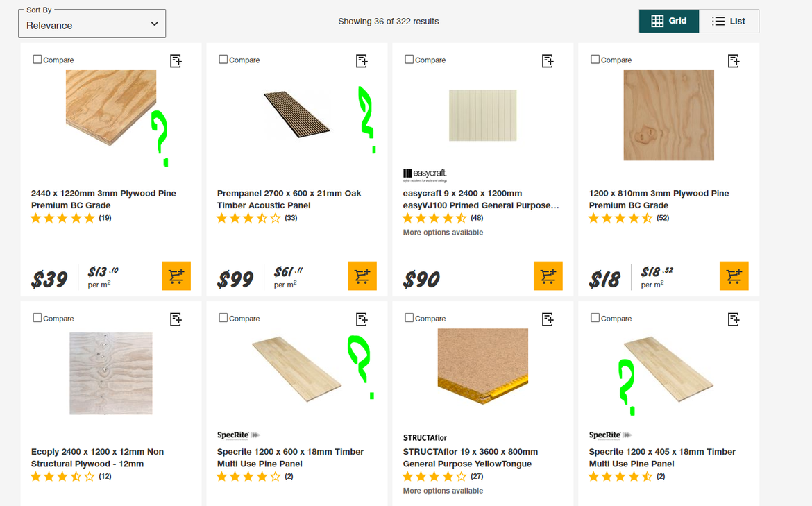Switch to List view
The height and width of the screenshot is (506, 812).
729,22
